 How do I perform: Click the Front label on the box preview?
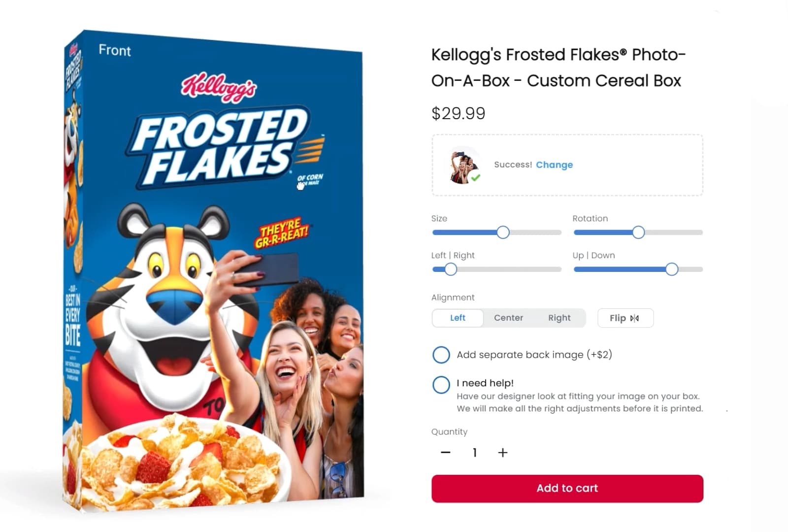click(115, 51)
